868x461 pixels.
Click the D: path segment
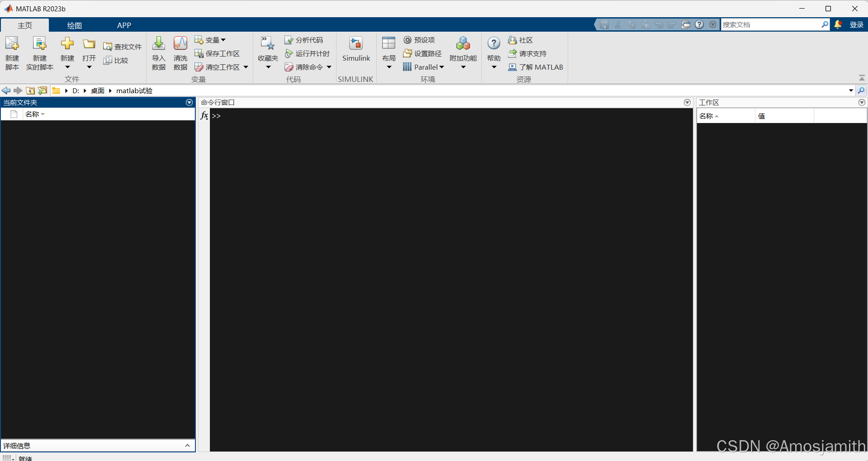coord(76,90)
